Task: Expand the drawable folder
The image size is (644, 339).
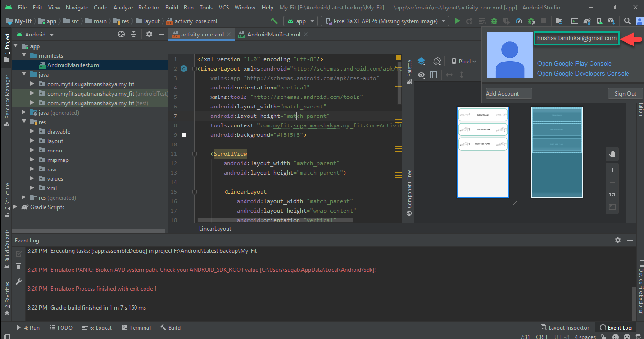Action: click(x=33, y=131)
